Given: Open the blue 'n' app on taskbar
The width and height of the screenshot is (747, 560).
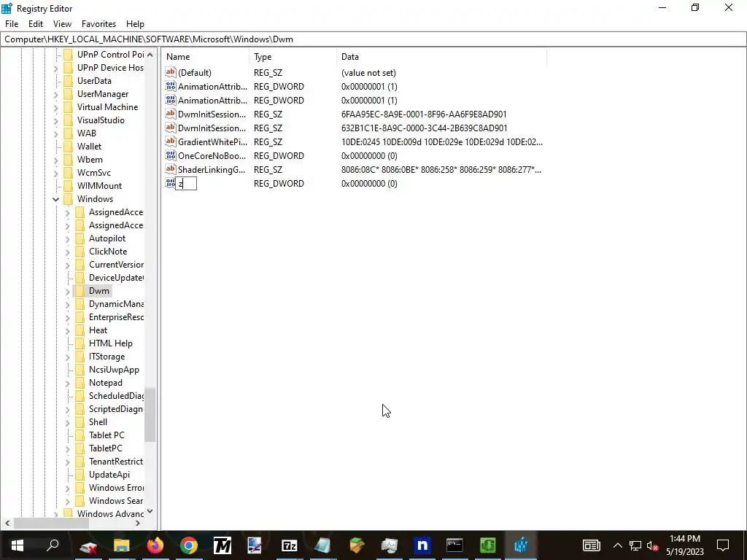Looking at the screenshot, I should pyautogui.click(x=422, y=545).
